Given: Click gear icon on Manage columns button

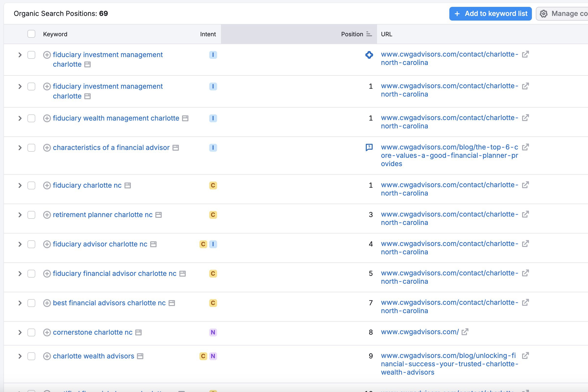Looking at the screenshot, I should click(543, 14).
